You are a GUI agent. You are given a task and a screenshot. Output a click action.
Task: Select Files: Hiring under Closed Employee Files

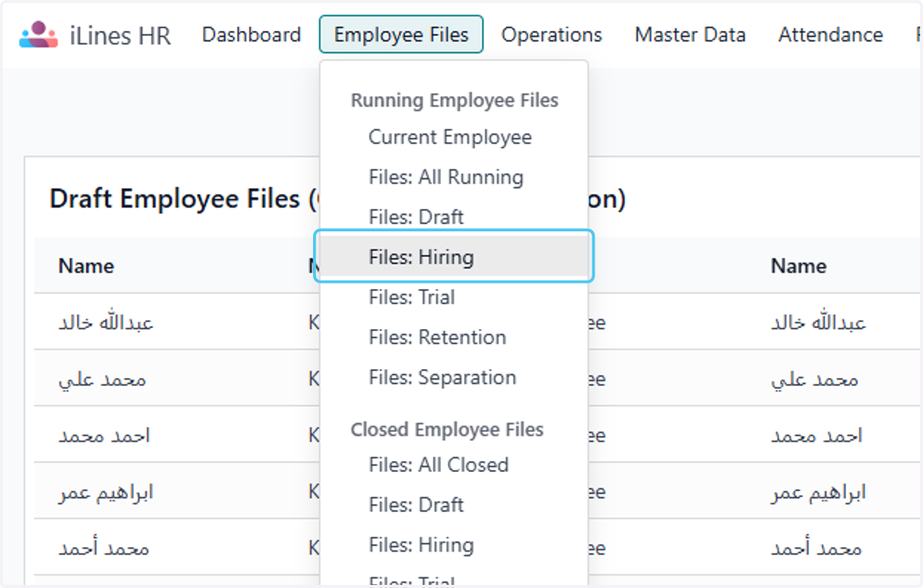pyautogui.click(x=422, y=544)
